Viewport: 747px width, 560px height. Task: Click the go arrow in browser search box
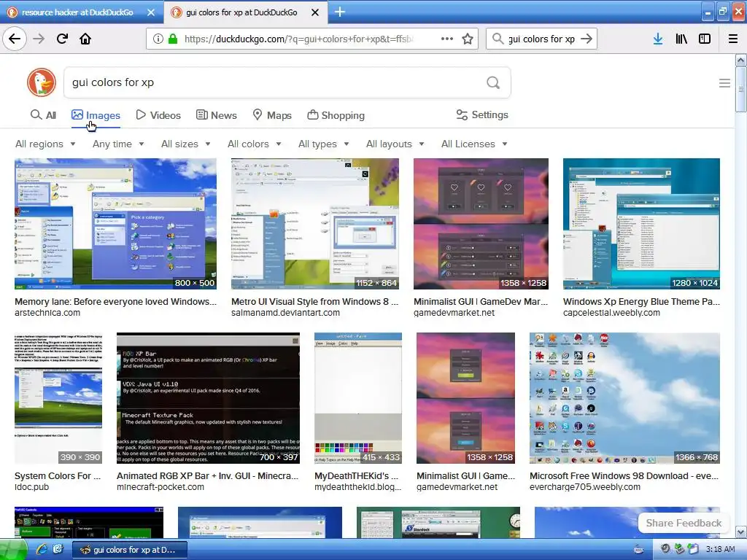point(587,39)
